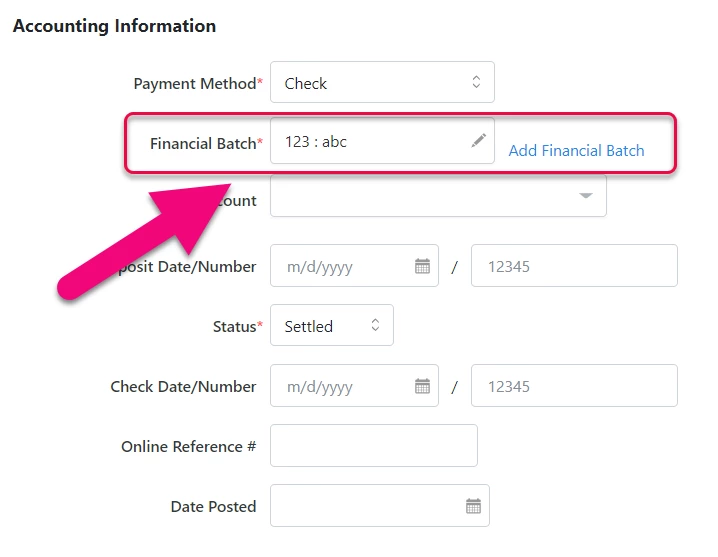This screenshot has height=557, width=718.
Task: Click the Online Reference # label
Action: [189, 447]
